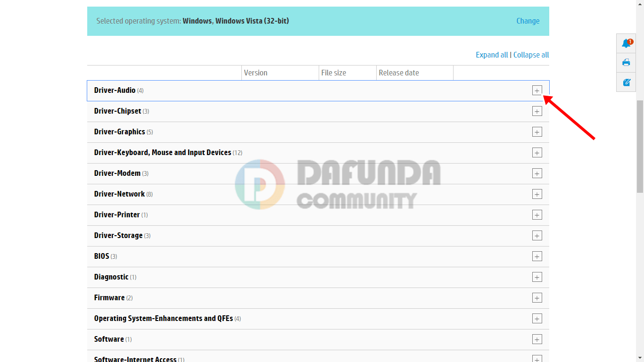The width and height of the screenshot is (644, 362).
Task: Open the Diagnostic category row
Action: (111, 277)
